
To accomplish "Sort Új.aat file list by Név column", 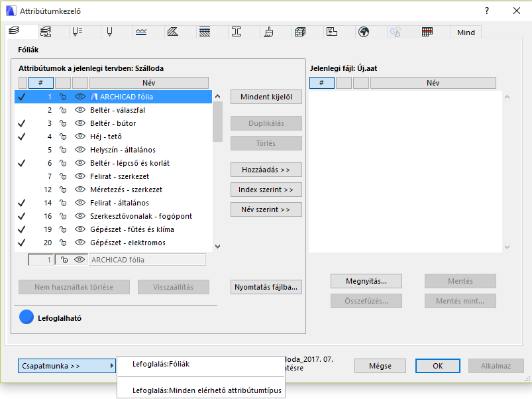I will point(433,83).
